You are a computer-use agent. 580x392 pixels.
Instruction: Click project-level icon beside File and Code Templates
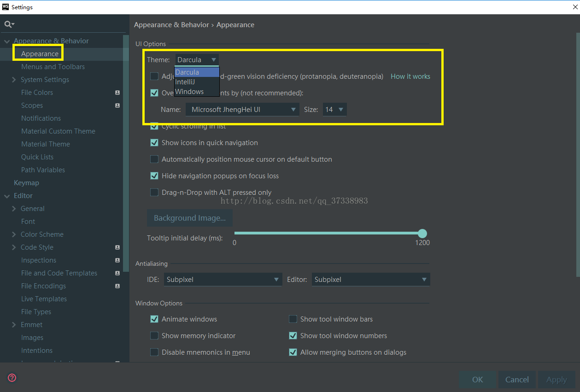point(117,273)
